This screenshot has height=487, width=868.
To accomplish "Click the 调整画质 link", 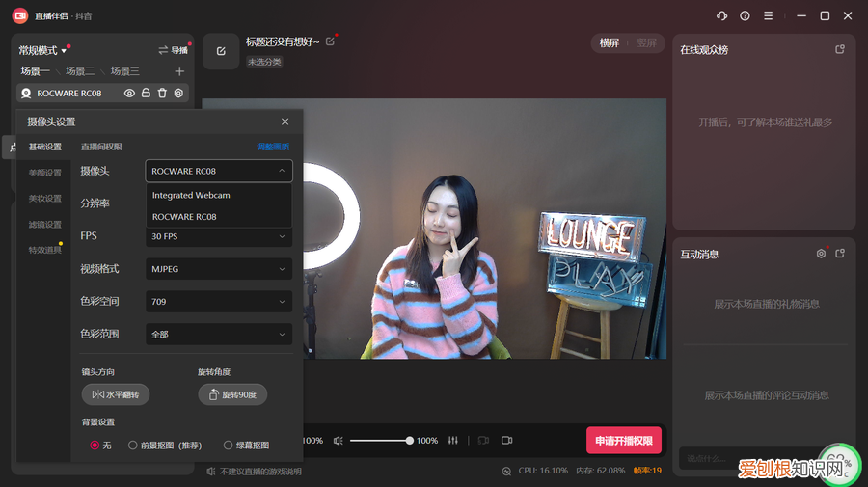I will (273, 147).
